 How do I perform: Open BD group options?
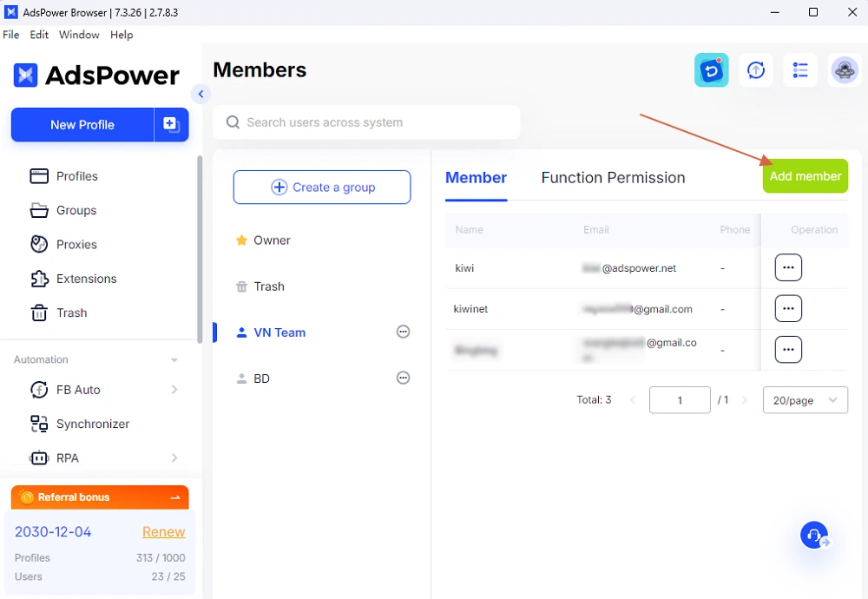point(403,378)
